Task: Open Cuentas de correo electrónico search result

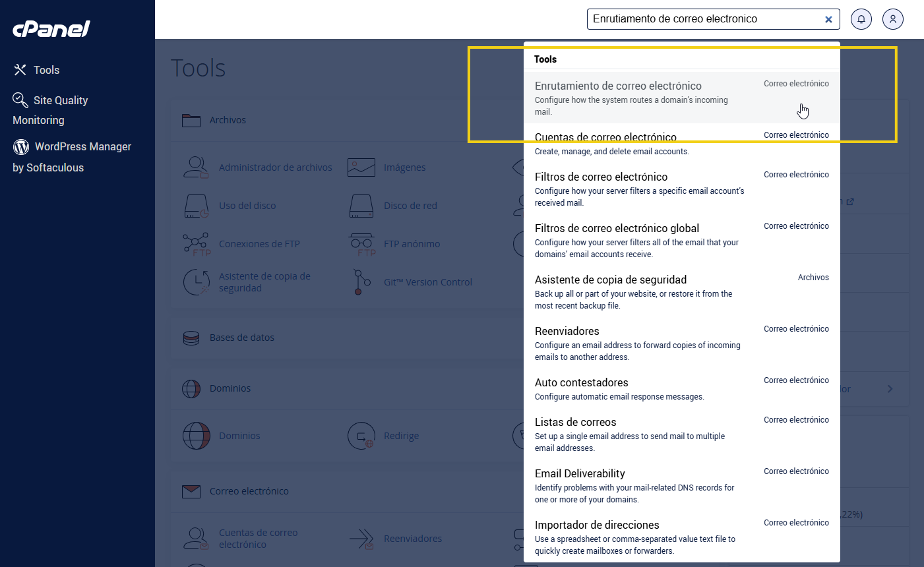Action: 605,138
